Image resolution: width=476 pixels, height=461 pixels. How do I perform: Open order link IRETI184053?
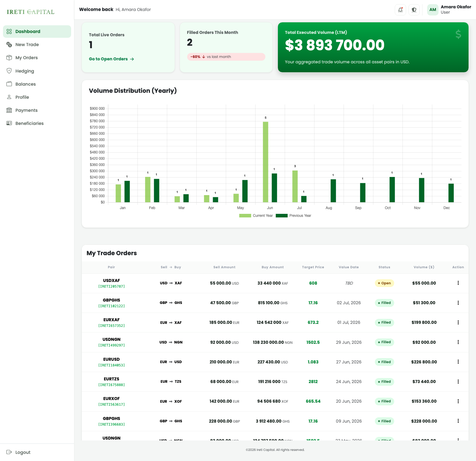[112, 365]
